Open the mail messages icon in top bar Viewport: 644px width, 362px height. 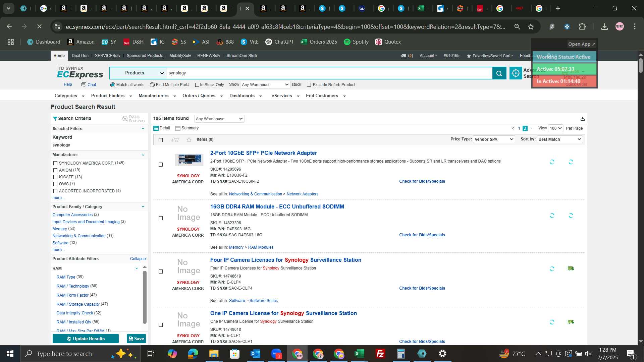[404, 56]
